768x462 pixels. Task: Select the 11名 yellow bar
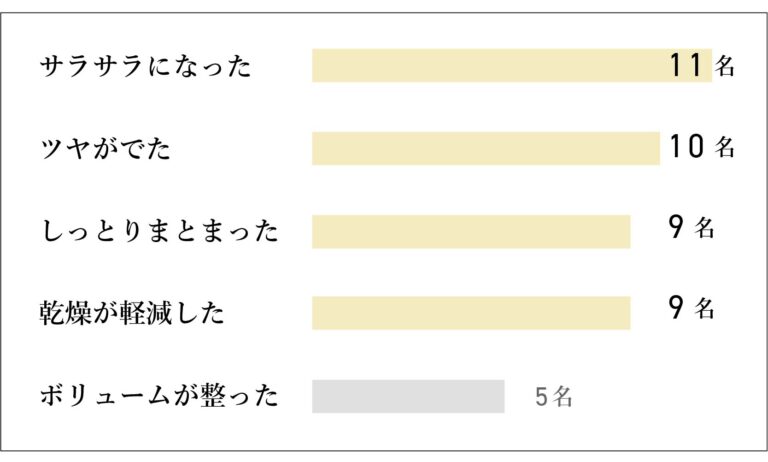512,66
